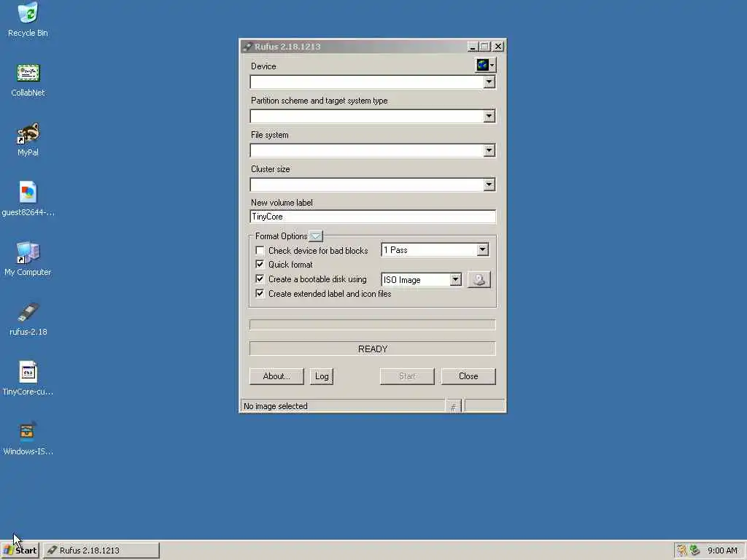Click the second system tray icon
Screen dimensions: 747x560
click(694, 551)
